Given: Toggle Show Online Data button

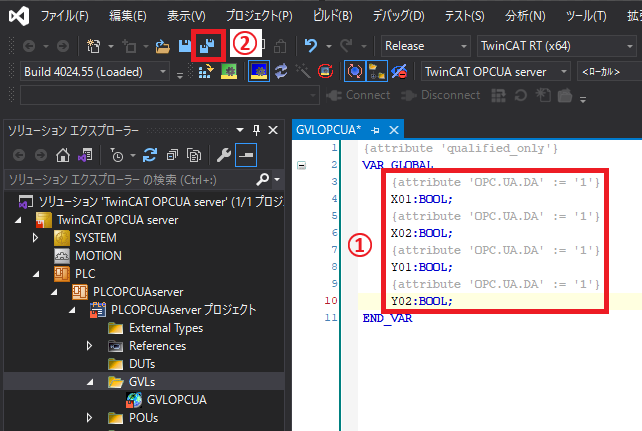Looking at the screenshot, I should tap(355, 72).
